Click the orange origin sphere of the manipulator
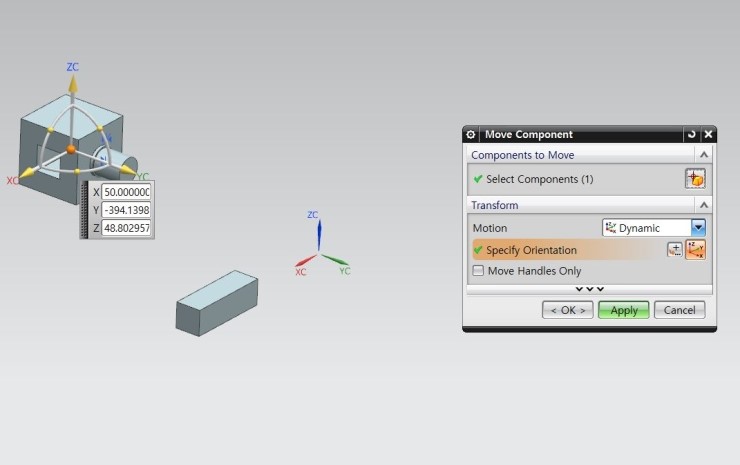 [x=71, y=149]
